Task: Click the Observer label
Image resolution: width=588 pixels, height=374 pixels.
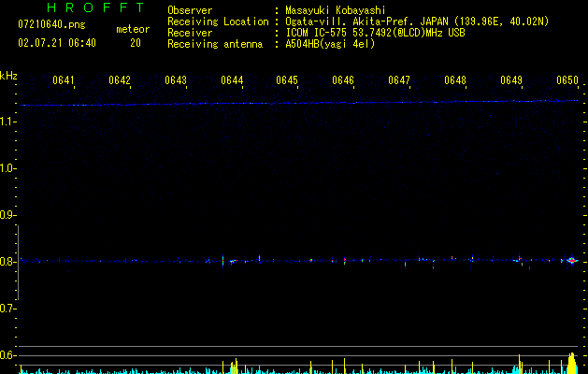Action: 190,10
